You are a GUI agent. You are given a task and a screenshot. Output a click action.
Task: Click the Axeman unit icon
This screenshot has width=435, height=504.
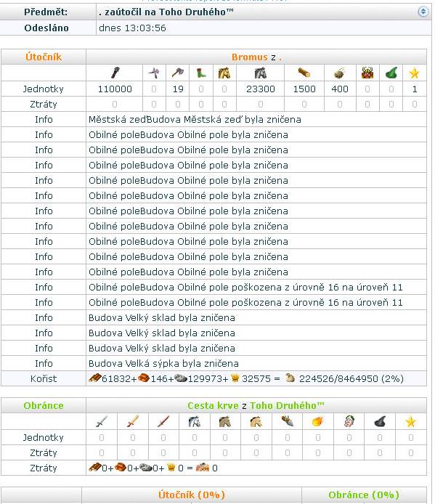177,73
